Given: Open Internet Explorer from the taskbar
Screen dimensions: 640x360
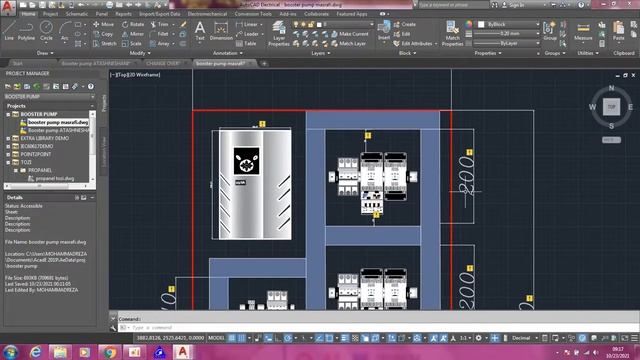Looking at the screenshot, I should [36, 352].
